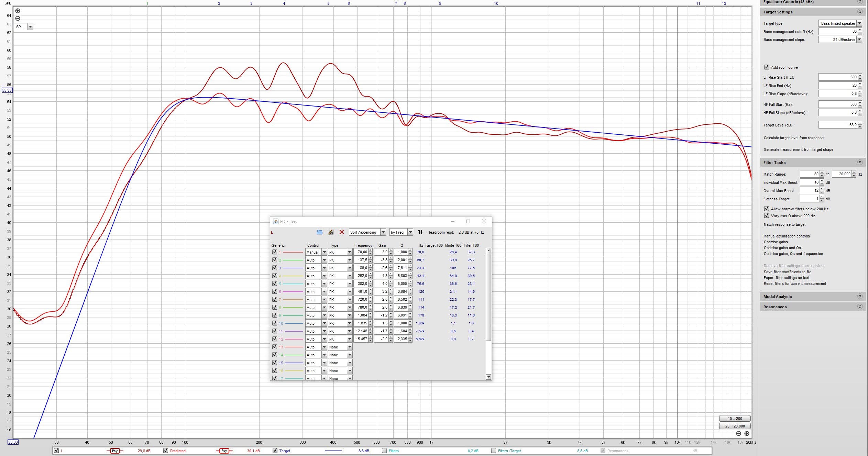Increase Individual Max Boost stepper

822,181
